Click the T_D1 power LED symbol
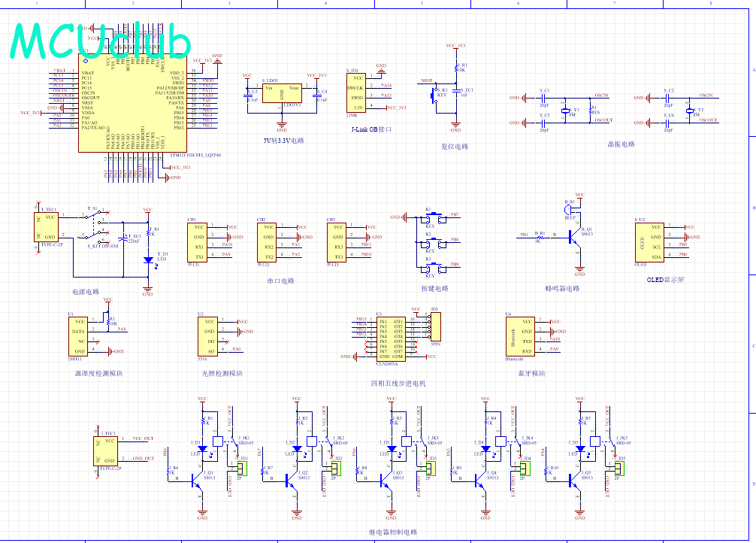 tap(148, 259)
